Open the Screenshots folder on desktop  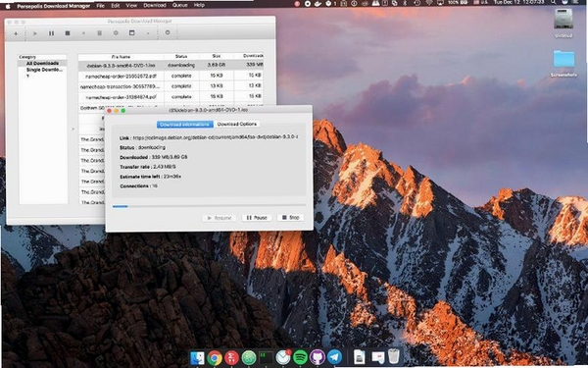(x=563, y=63)
